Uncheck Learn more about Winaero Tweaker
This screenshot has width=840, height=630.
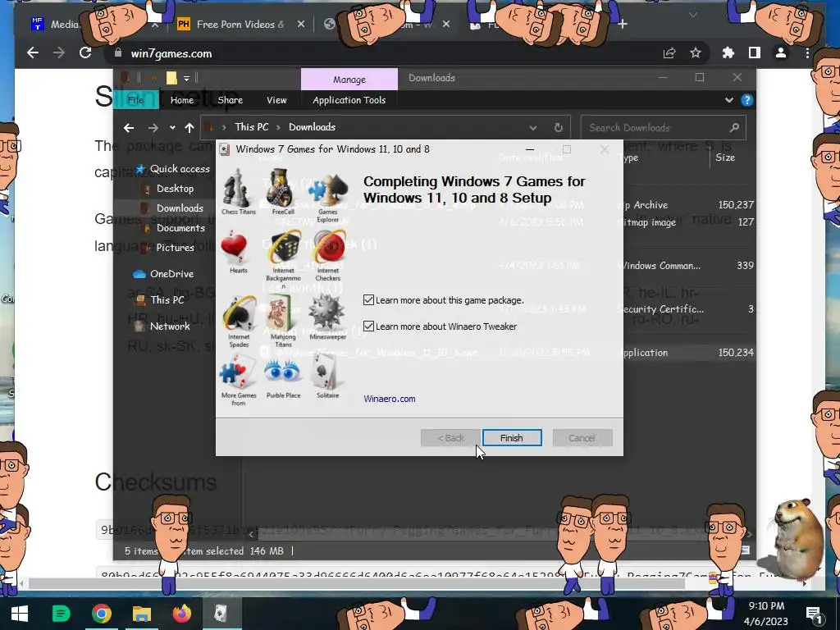pyautogui.click(x=368, y=326)
